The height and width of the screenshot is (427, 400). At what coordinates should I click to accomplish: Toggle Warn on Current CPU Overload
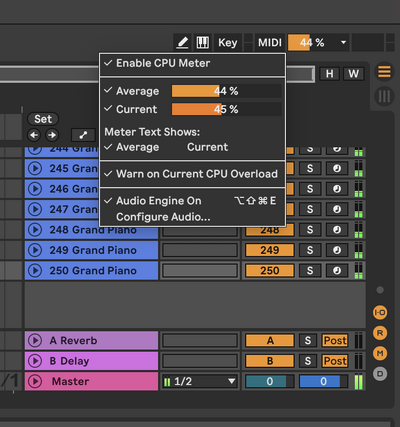(192, 174)
